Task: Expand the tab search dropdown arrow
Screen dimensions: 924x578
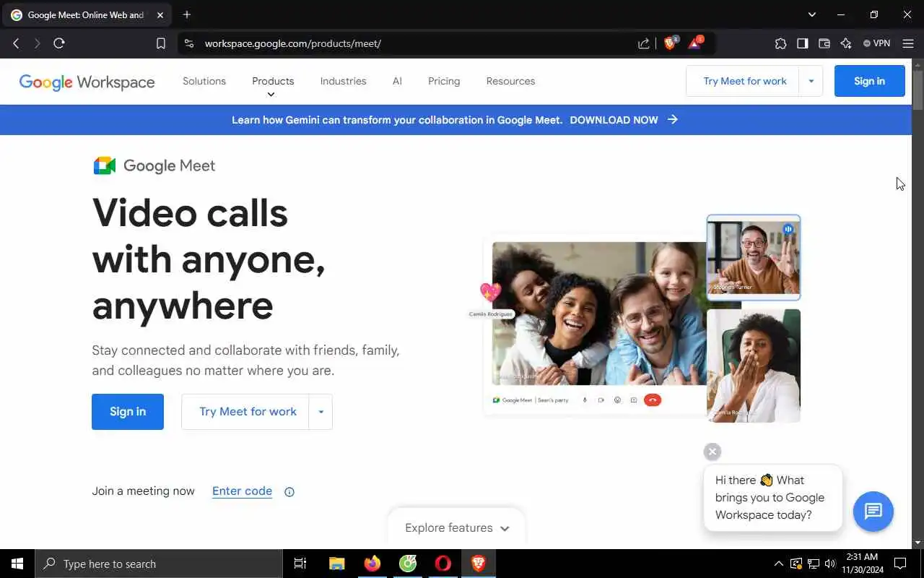Action: point(811,14)
